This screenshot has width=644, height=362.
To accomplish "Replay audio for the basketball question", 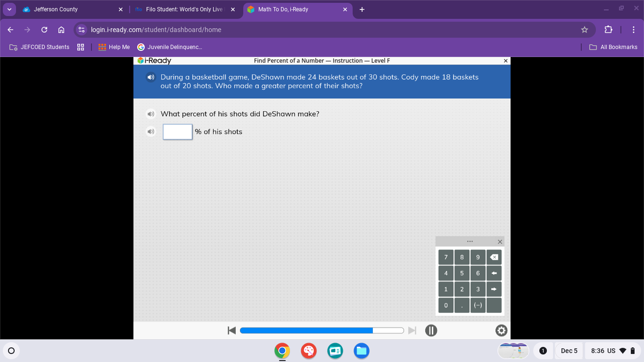I will [150, 77].
